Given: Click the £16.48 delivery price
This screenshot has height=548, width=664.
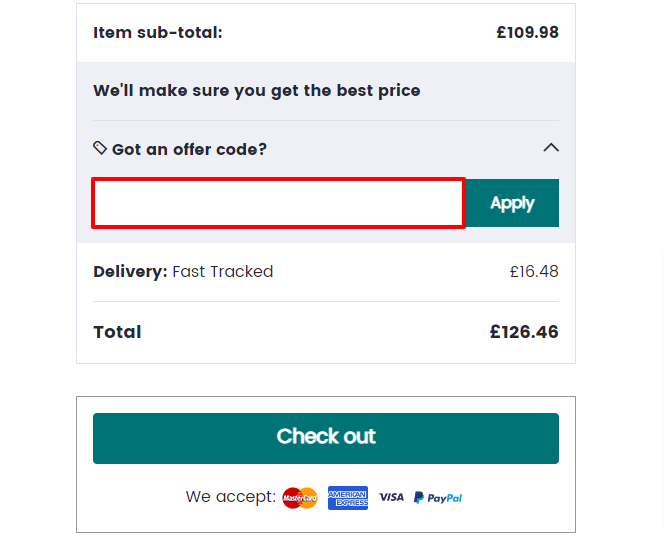Looking at the screenshot, I should (534, 271).
